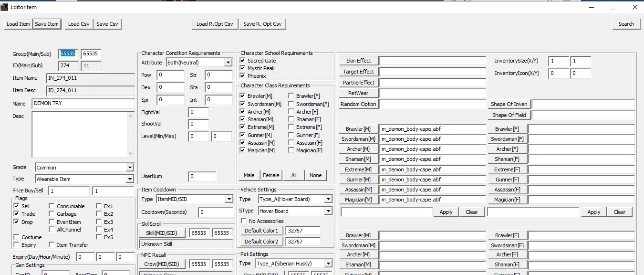Click the Female class preset button

point(271,175)
